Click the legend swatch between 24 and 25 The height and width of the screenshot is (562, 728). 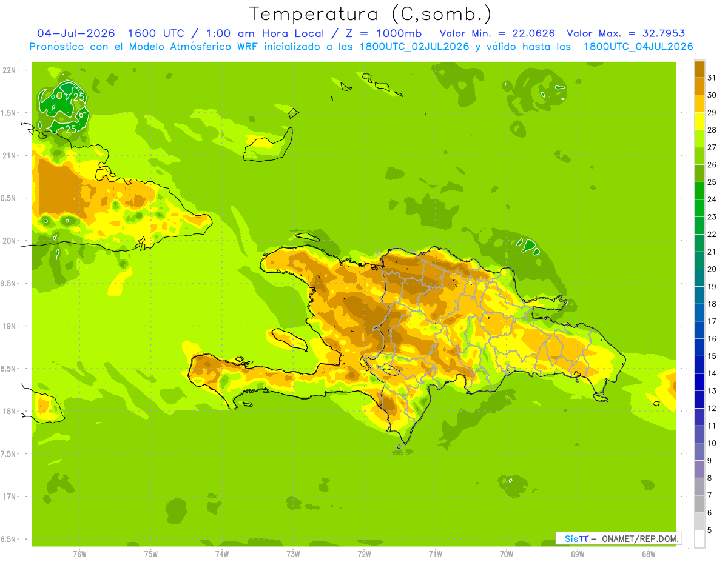(699, 191)
